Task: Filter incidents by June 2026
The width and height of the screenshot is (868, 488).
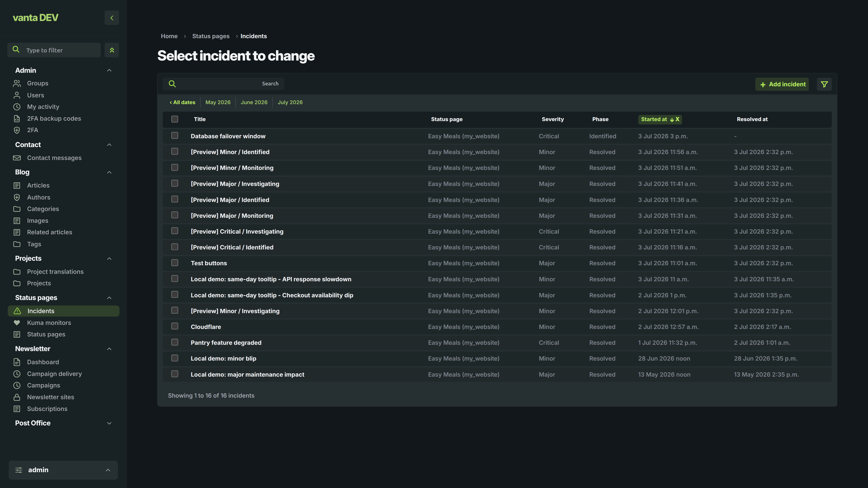Action: point(254,102)
